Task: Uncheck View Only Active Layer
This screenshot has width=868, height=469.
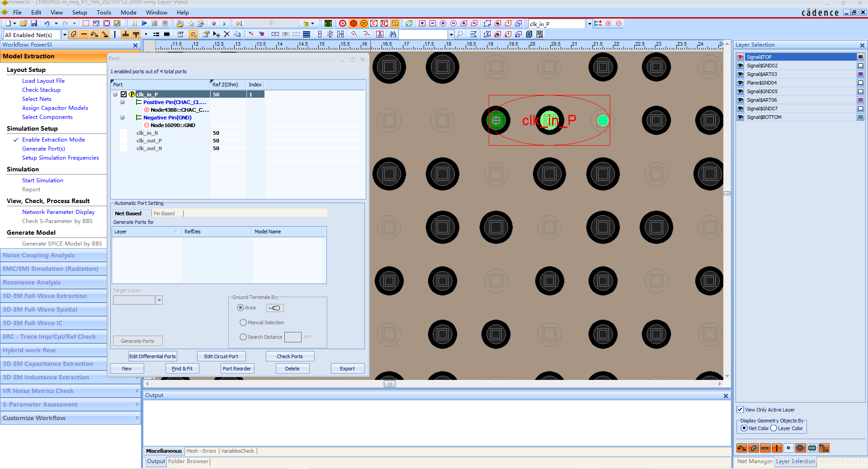Action: [740, 410]
